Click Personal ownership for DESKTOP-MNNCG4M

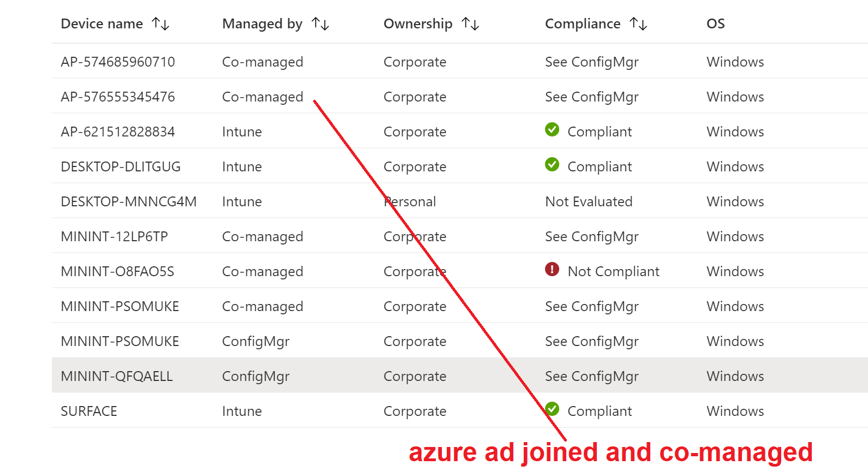click(410, 201)
